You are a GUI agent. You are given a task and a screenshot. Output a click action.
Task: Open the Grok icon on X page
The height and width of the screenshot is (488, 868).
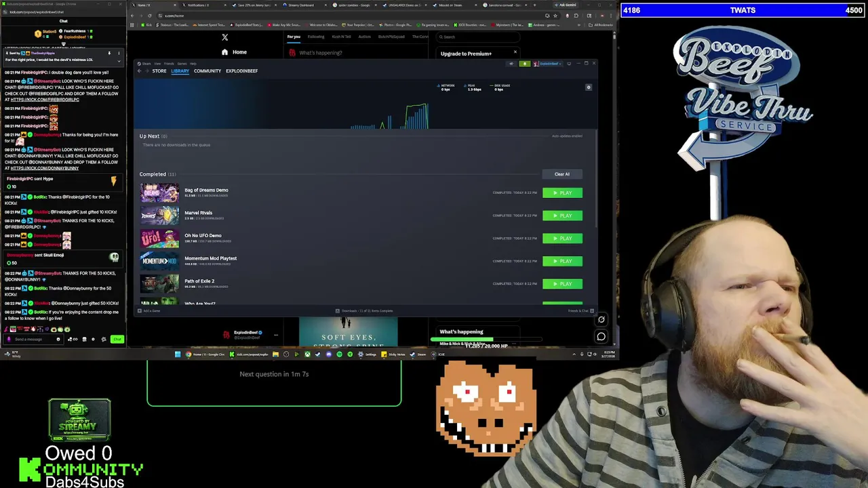click(x=601, y=320)
